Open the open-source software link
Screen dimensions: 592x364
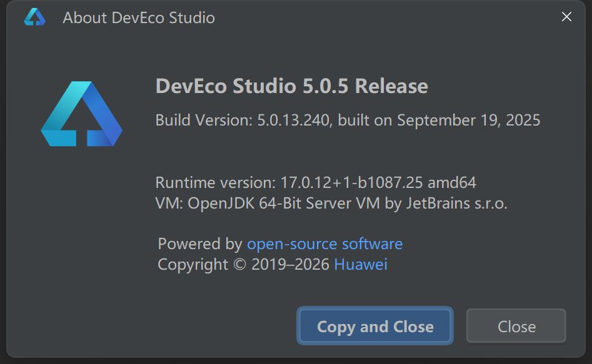click(x=324, y=243)
